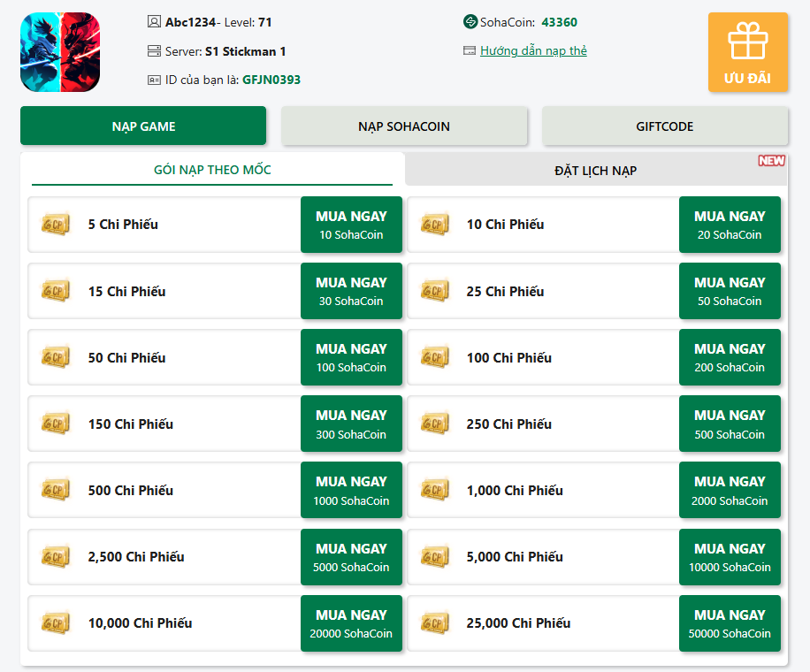810x672 pixels.
Task: Buy 5 Chi Phiếu for 10 SohaCoin
Action: click(351, 225)
